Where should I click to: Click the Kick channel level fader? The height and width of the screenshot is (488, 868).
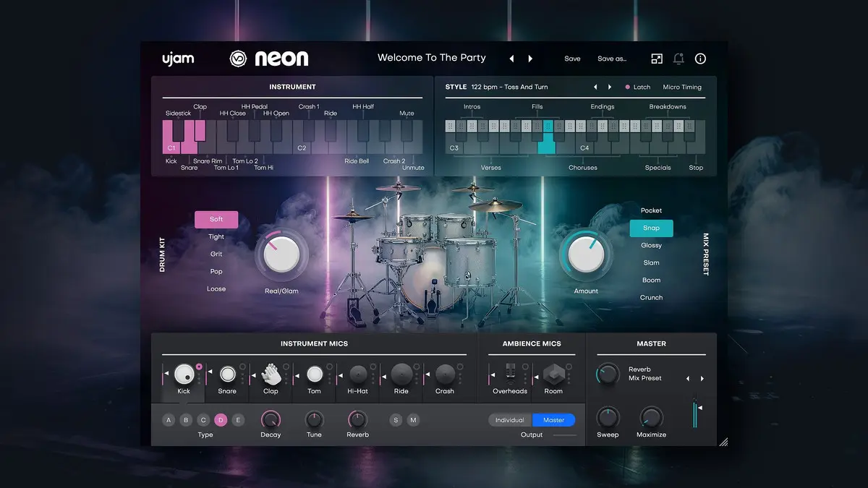tap(164, 374)
